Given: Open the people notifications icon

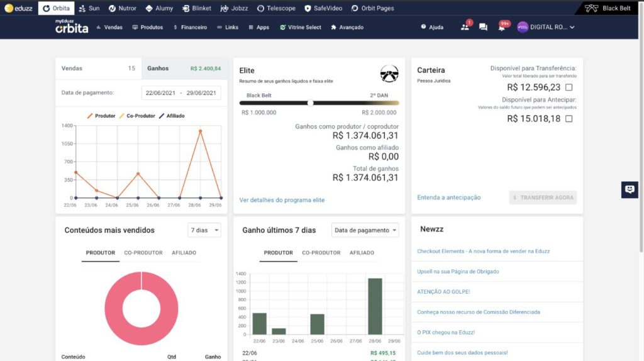Looking at the screenshot, I should coord(465,27).
